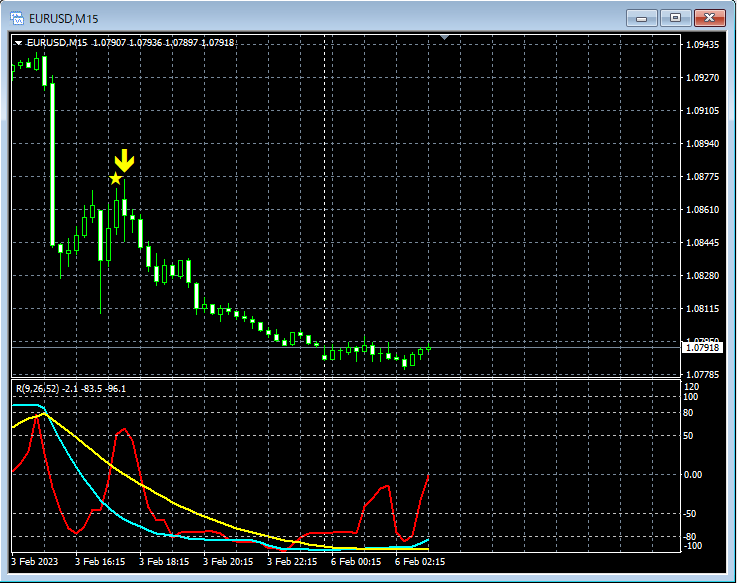This screenshot has width=738, height=583.
Task: Select the yellow star marker on chart
Action: coord(115,179)
